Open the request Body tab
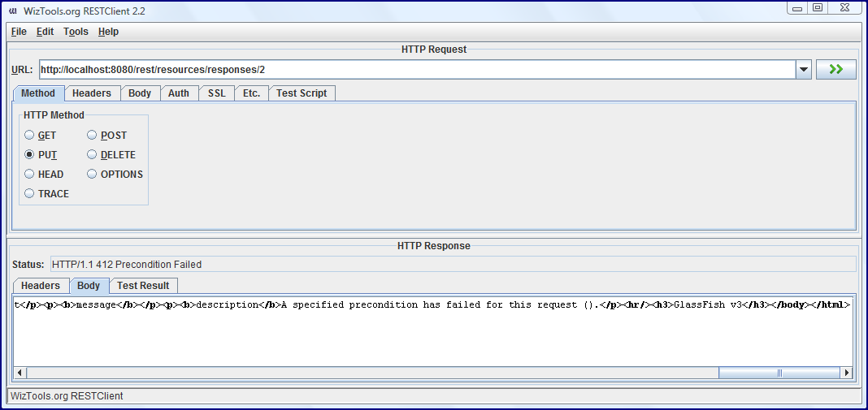Viewport: 868px width, 410px height. point(140,93)
